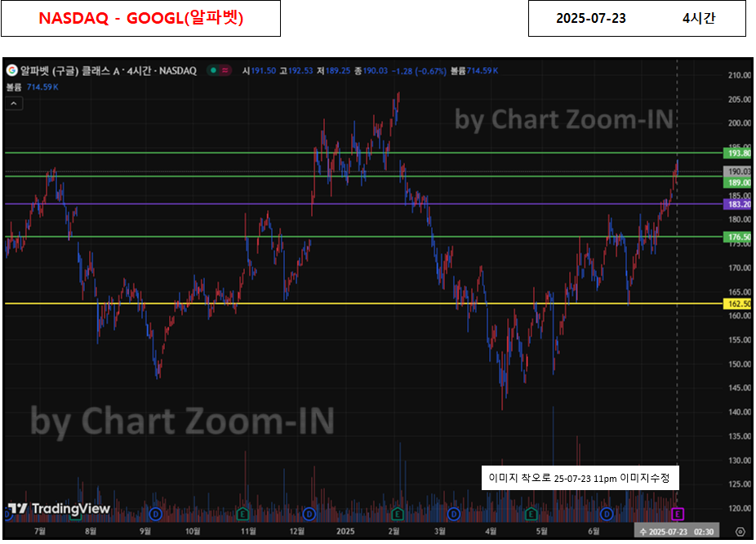This screenshot has width=756, height=544.
Task: Open the dividend marker above the 3월 label
Action: point(454,514)
